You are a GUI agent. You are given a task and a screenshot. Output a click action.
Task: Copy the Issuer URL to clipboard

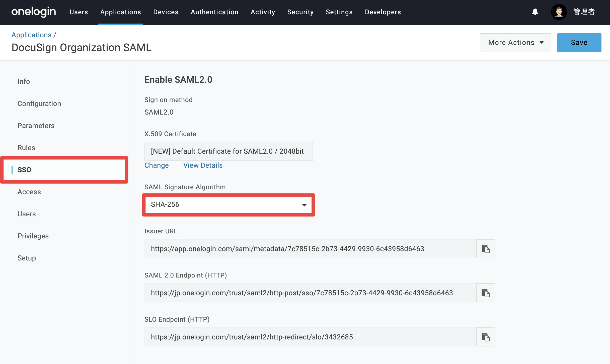[486, 249]
